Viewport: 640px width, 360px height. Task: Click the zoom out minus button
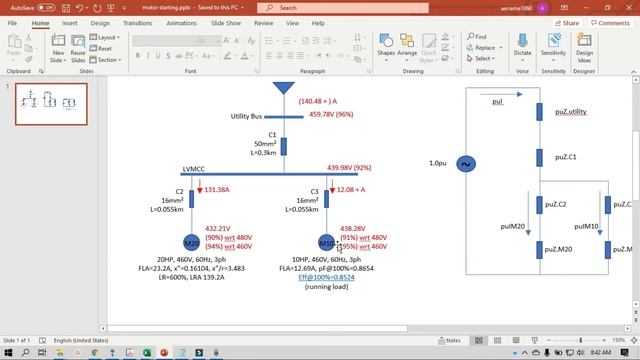tap(549, 340)
